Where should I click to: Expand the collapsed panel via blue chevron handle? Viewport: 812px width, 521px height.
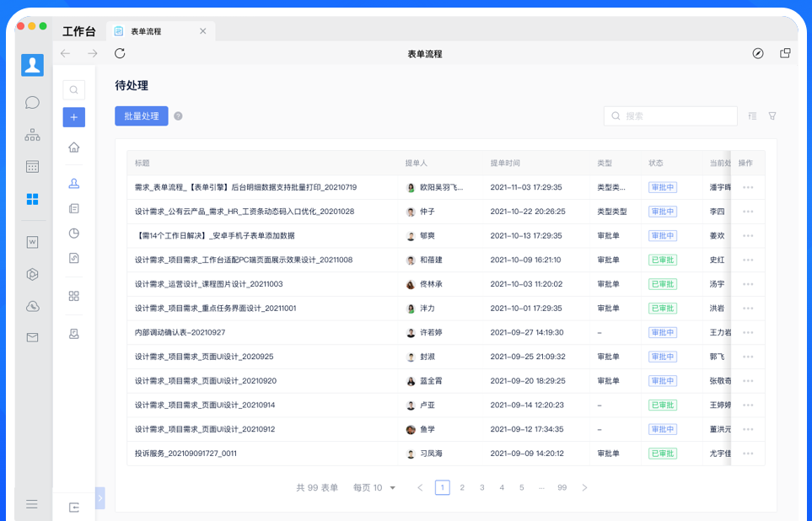(x=100, y=498)
